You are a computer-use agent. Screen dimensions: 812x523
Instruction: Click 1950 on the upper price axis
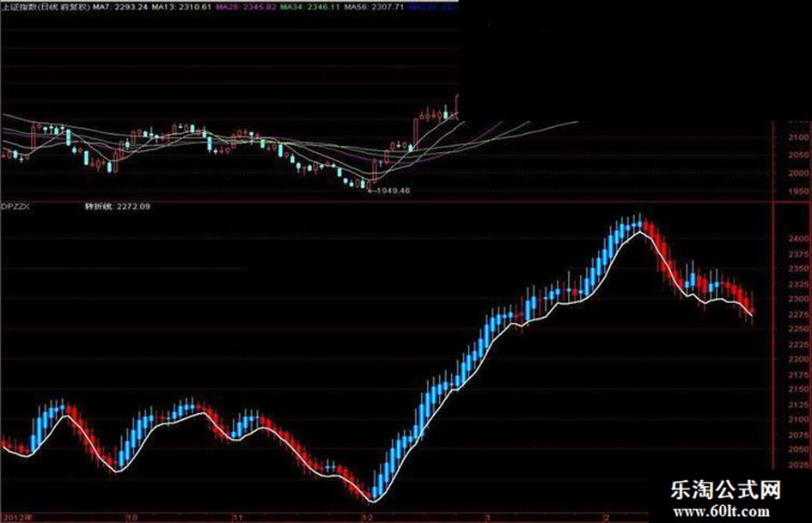(798, 191)
